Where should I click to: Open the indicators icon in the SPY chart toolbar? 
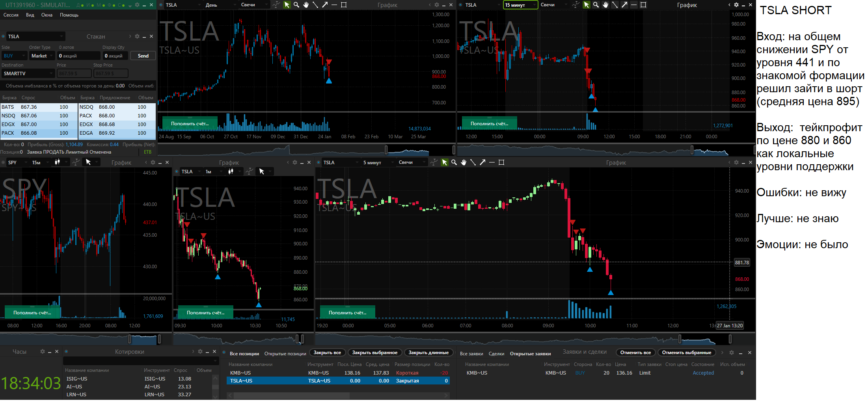pyautogui.click(x=76, y=162)
